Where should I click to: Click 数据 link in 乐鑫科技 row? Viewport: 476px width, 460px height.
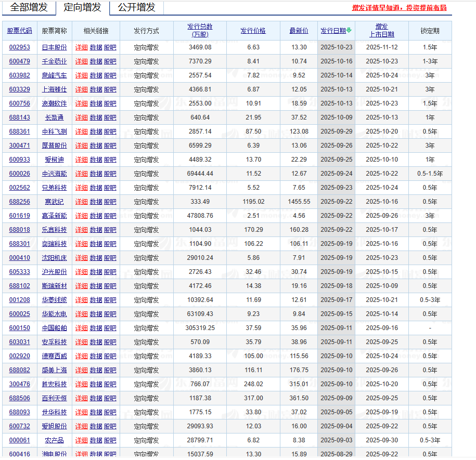tap(96, 230)
